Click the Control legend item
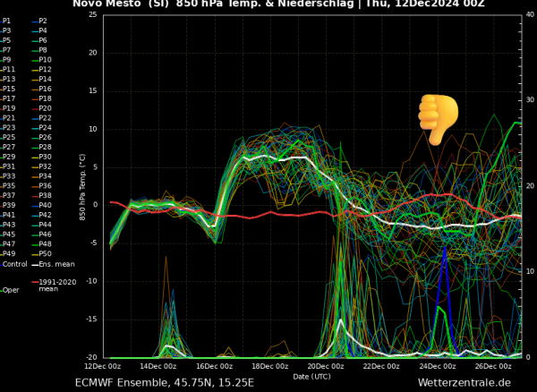This screenshot has width=537, height=392. (13, 264)
